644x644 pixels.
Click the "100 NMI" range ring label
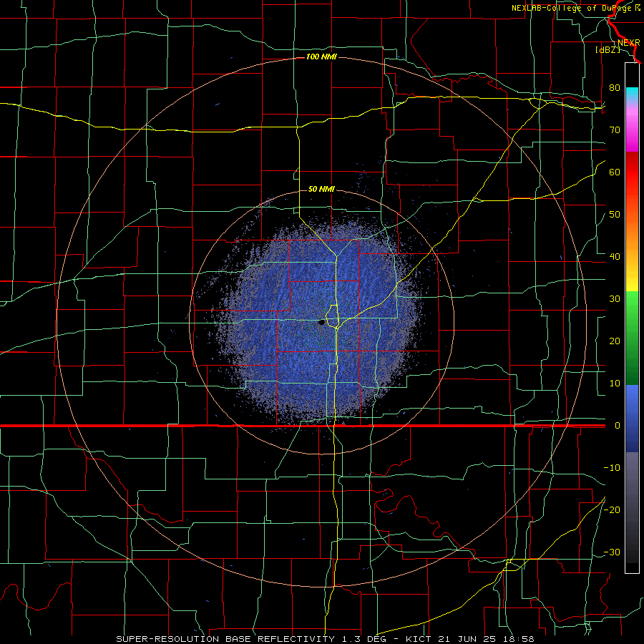tap(321, 57)
